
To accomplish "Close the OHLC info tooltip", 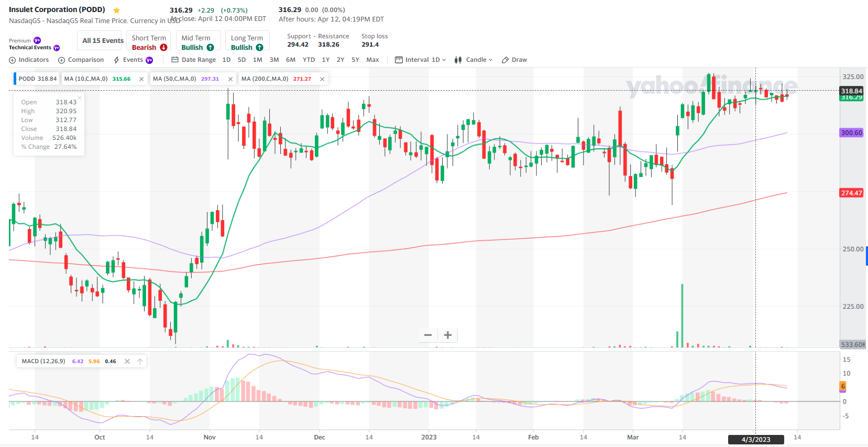I will coord(80,97).
